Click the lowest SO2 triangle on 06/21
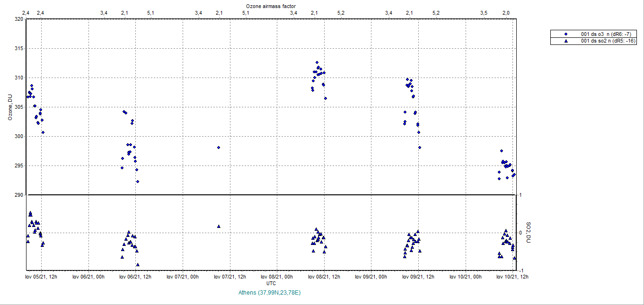The height and width of the screenshot is (305, 644). coord(138,265)
